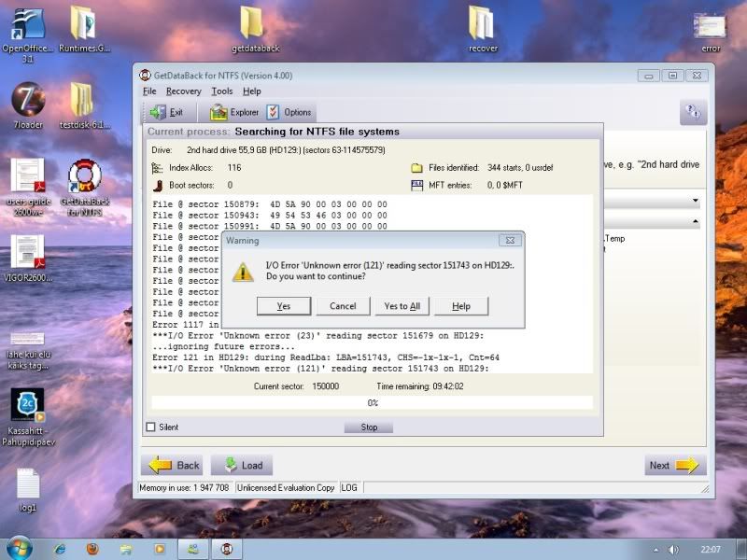Viewport: 747px width, 560px height.
Task: Click the log line for sector 150879
Action: [270, 204]
